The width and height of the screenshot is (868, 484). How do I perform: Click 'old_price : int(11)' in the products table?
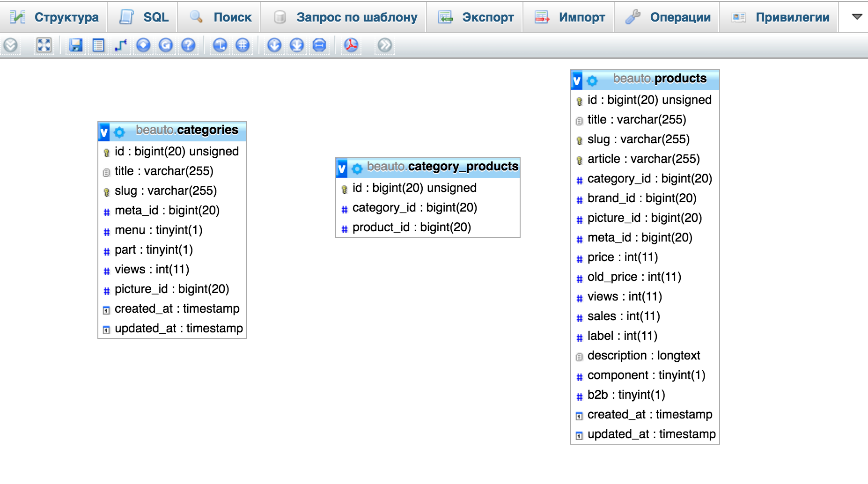click(645, 277)
